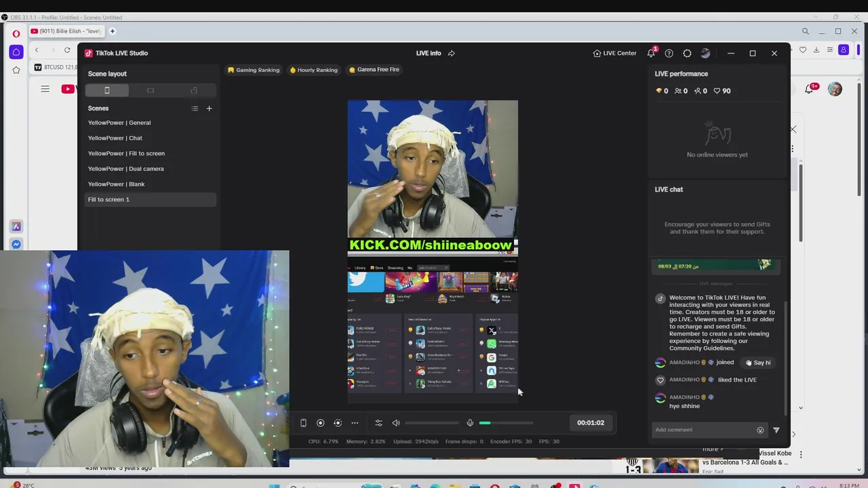The image size is (868, 488).
Task: Open chat filter funnel icon
Action: tap(776, 430)
